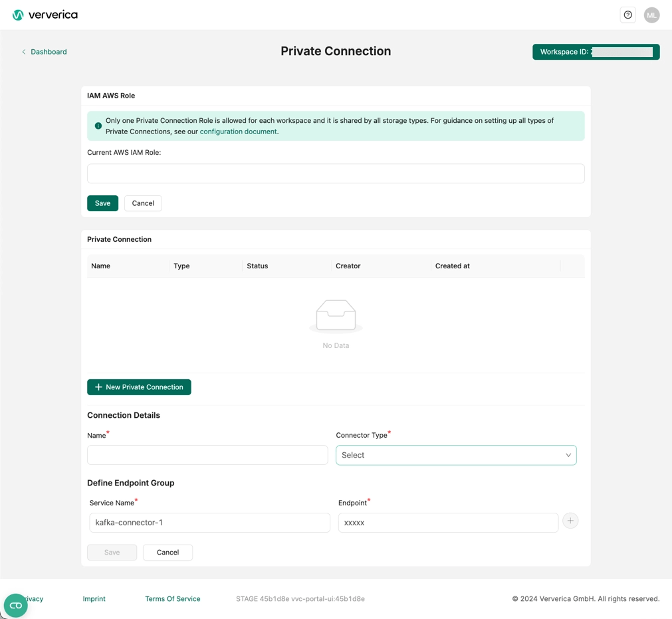Viewport: 672px width, 619px height.
Task: Open the Imprint page
Action: point(94,598)
